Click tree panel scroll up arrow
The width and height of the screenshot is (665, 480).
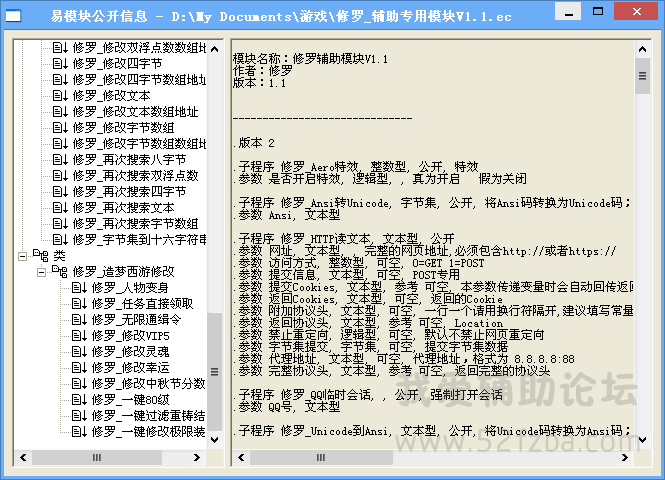click(215, 49)
